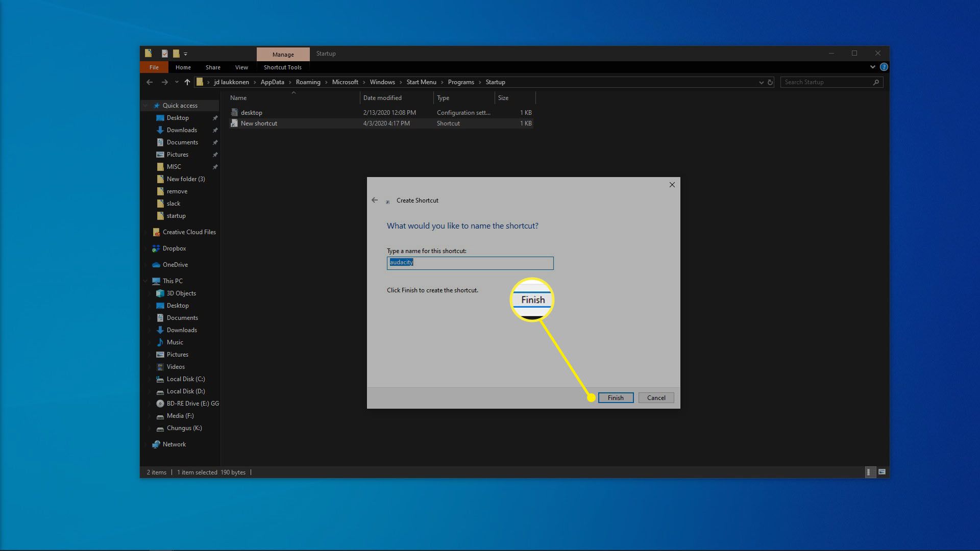
Task: Open the Home ribbon tab
Action: pyautogui.click(x=182, y=67)
